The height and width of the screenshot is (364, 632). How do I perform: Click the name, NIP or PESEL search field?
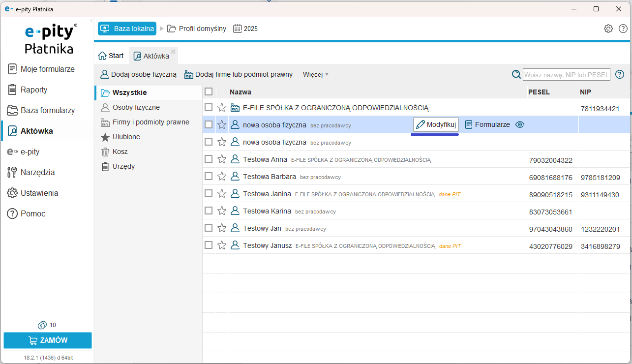(x=566, y=75)
